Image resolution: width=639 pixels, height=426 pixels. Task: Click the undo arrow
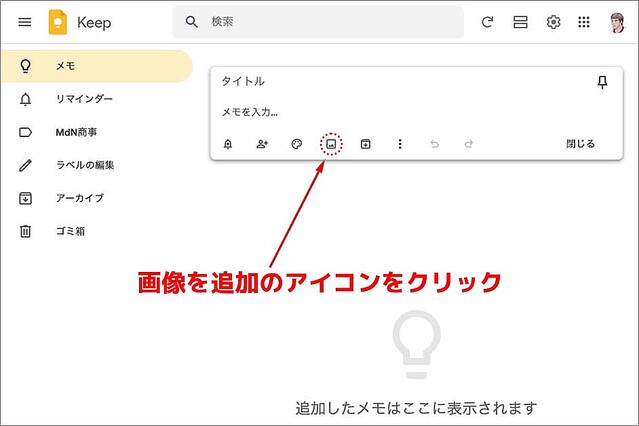pyautogui.click(x=434, y=144)
